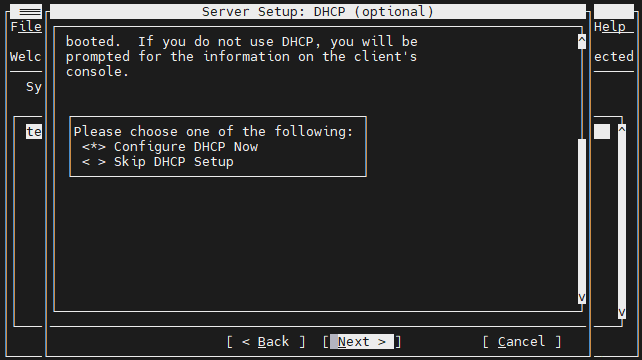Open the system menu icon left of the title
The height and width of the screenshot is (360, 642).
[26, 11]
